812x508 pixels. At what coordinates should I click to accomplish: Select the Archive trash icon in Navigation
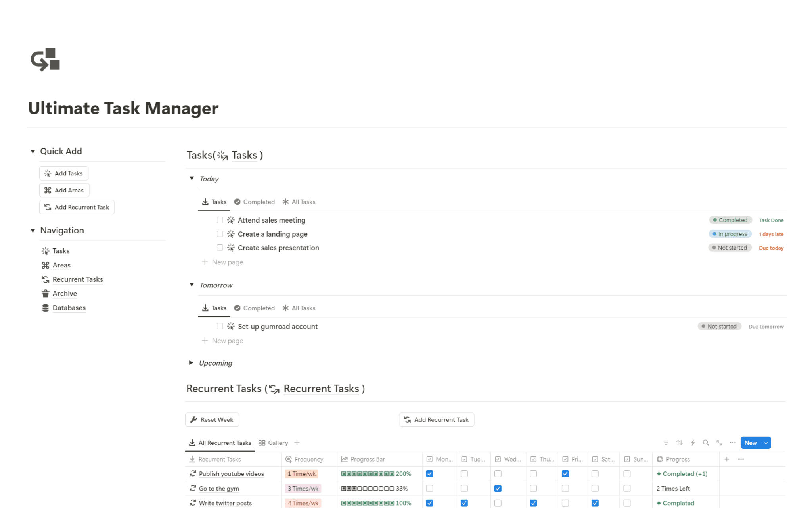(x=46, y=293)
